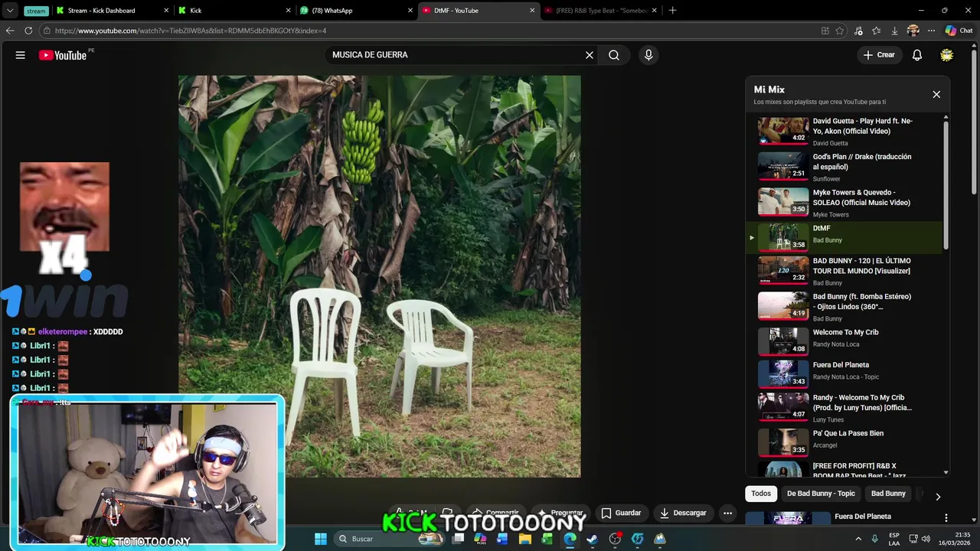Switch to Stream - Kick Dashboard tab

pyautogui.click(x=112, y=11)
